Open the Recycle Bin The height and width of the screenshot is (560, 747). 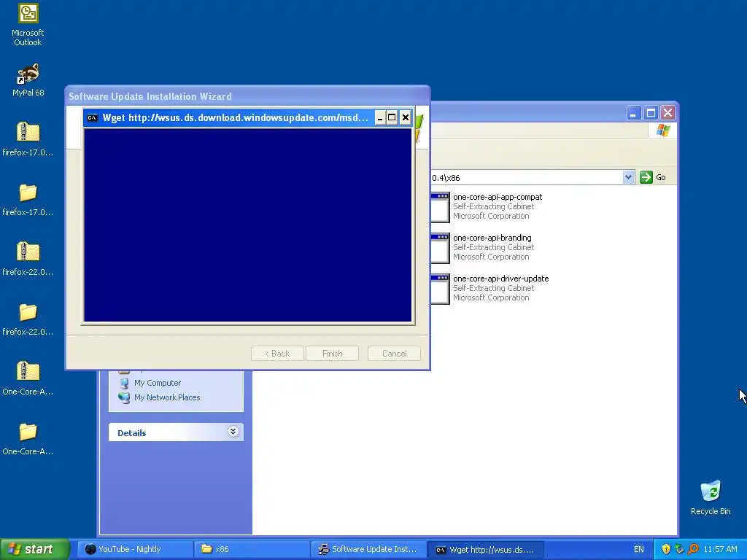click(711, 497)
